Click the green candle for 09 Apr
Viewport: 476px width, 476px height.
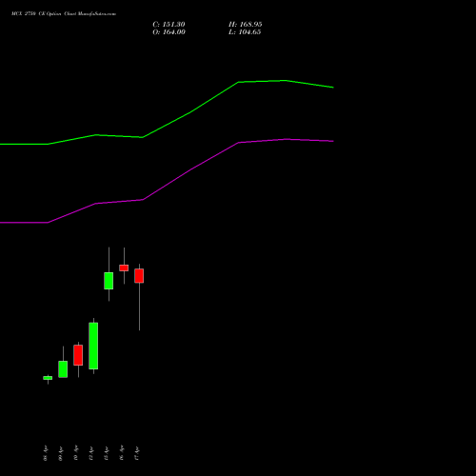tap(63, 369)
